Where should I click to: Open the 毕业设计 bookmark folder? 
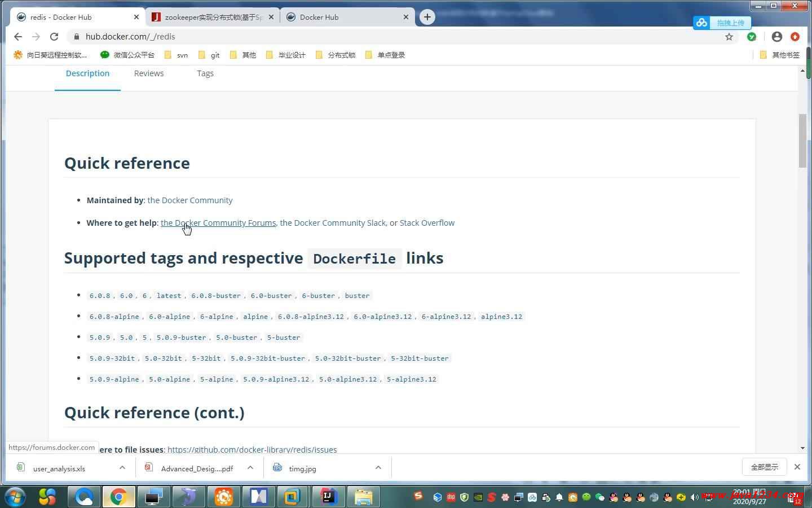(286, 55)
